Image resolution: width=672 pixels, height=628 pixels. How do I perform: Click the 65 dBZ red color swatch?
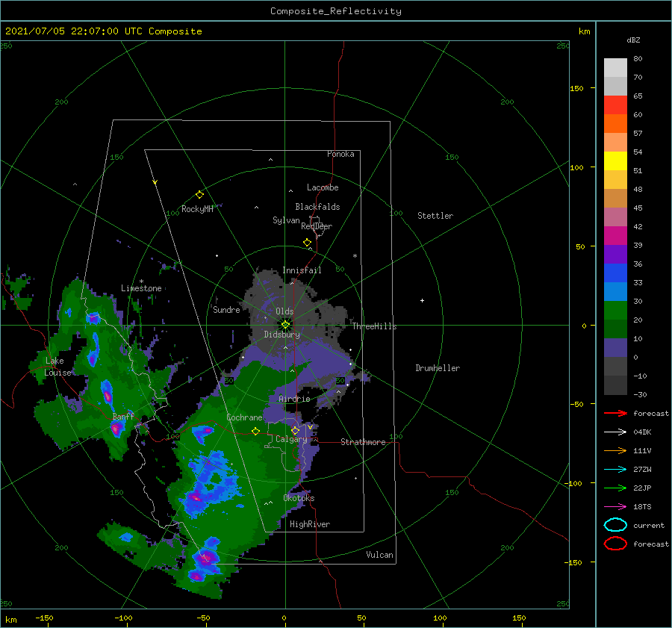tap(615, 105)
